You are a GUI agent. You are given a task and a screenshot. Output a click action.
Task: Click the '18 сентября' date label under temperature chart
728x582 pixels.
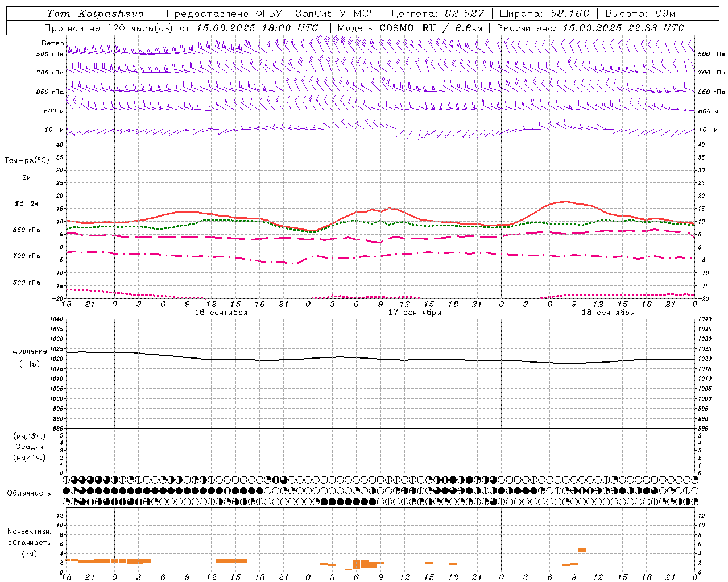coord(608,313)
